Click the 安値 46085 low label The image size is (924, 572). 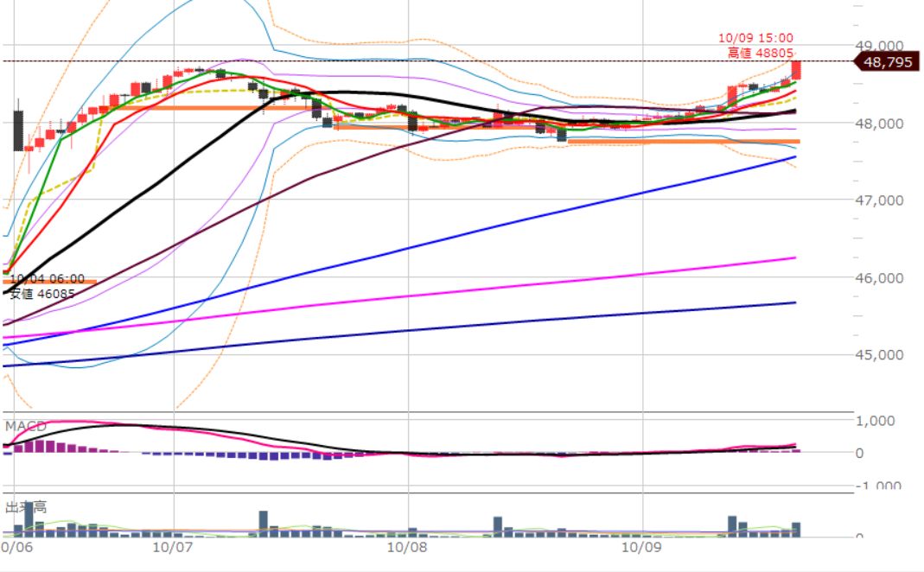click(x=42, y=294)
